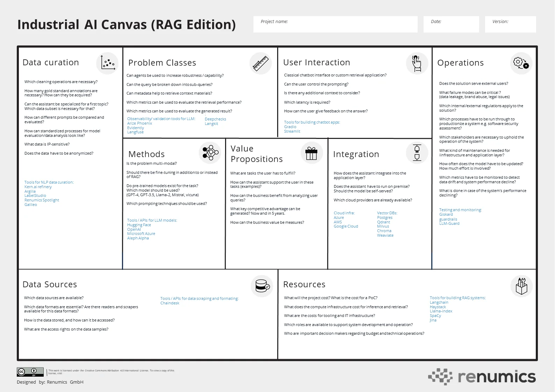Click the Problem Classes heading
This screenshot has width=555, height=392.
(162, 63)
